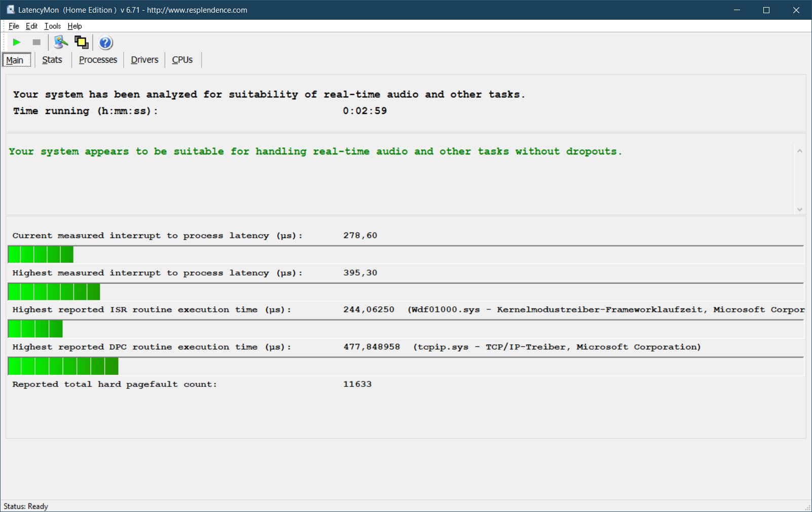The height and width of the screenshot is (512, 812).
Task: Click the green system suitability message
Action: pos(315,151)
